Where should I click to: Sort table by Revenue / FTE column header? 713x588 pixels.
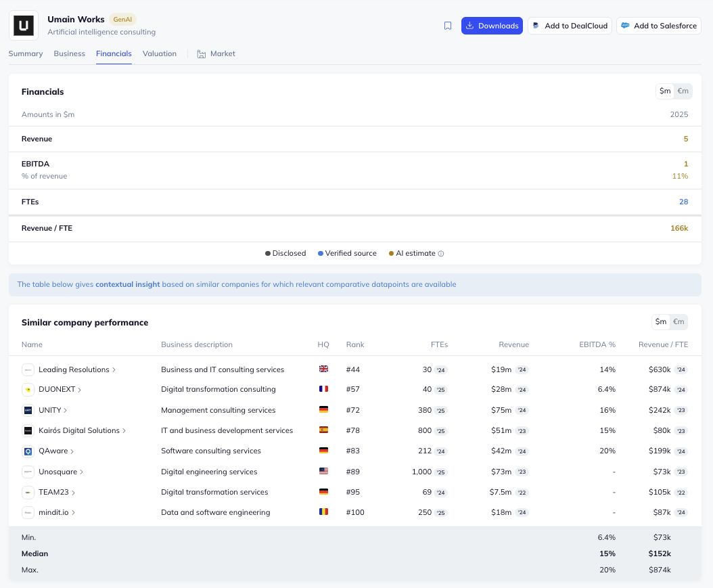(x=662, y=344)
